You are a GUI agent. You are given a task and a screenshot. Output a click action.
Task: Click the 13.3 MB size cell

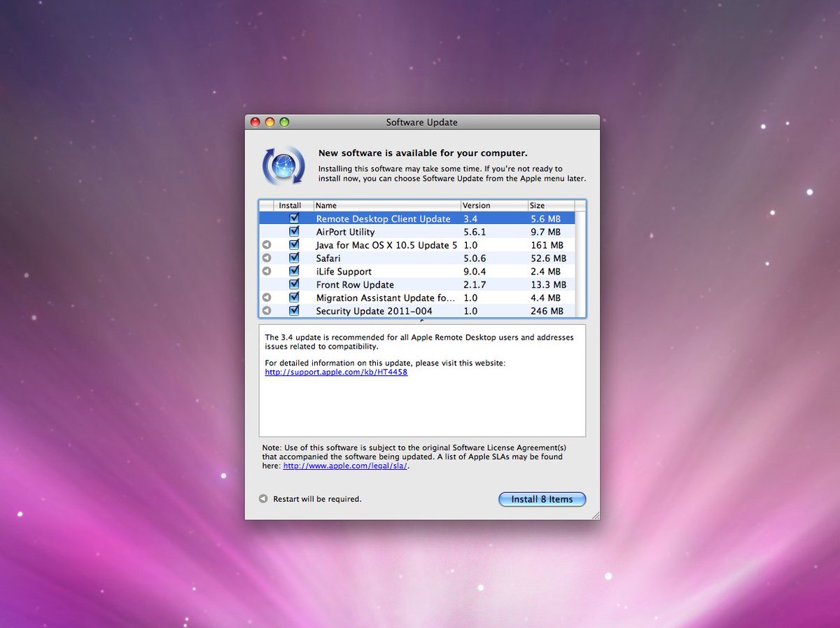pos(548,285)
